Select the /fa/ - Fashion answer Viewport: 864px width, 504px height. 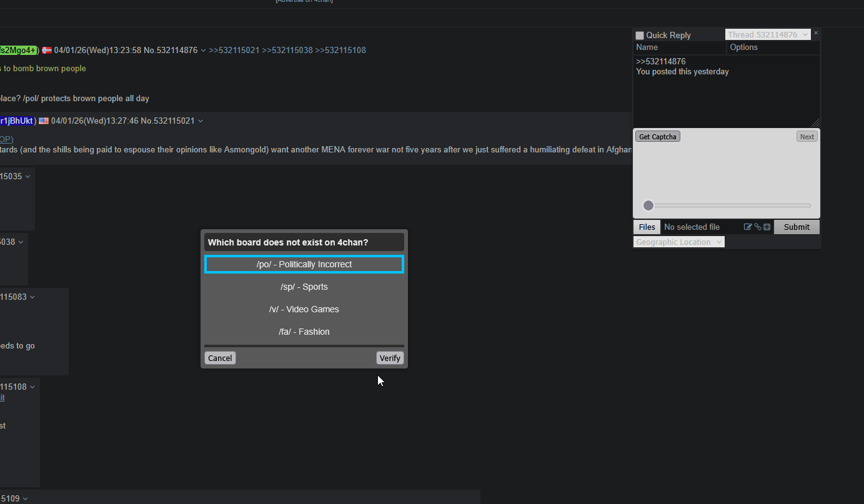point(304,332)
